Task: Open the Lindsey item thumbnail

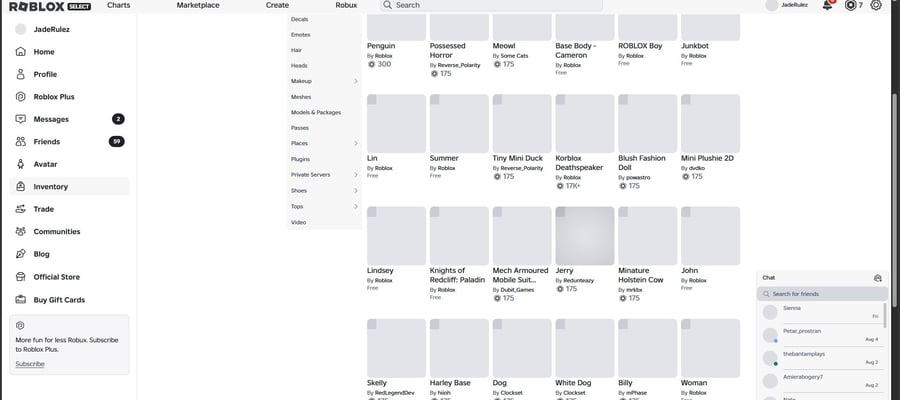Action: tap(396, 236)
